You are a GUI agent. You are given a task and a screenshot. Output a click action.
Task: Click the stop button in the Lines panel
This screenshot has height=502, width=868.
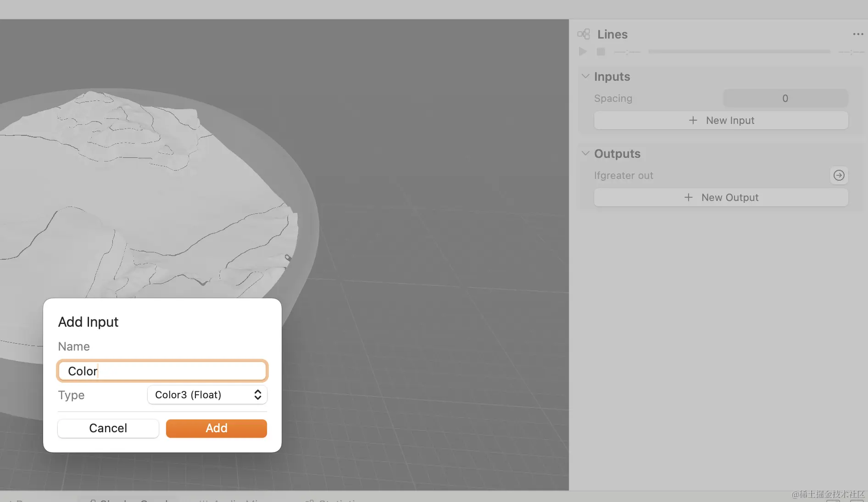point(601,52)
